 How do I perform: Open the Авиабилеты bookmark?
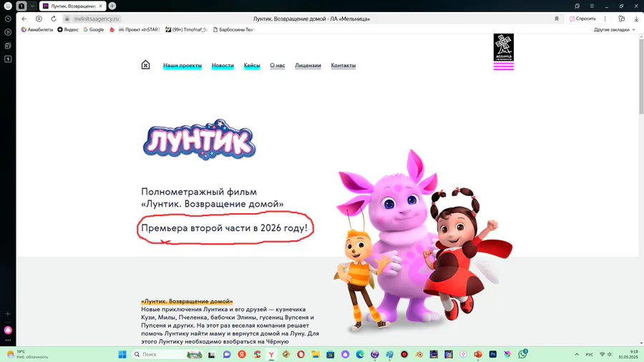[x=37, y=29]
